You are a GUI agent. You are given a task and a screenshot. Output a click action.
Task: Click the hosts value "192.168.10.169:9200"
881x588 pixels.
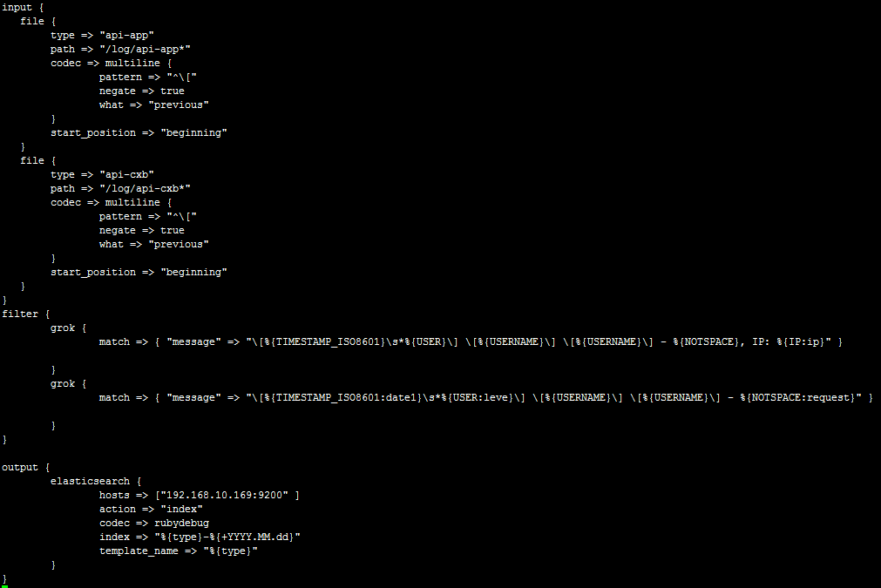click(x=224, y=496)
